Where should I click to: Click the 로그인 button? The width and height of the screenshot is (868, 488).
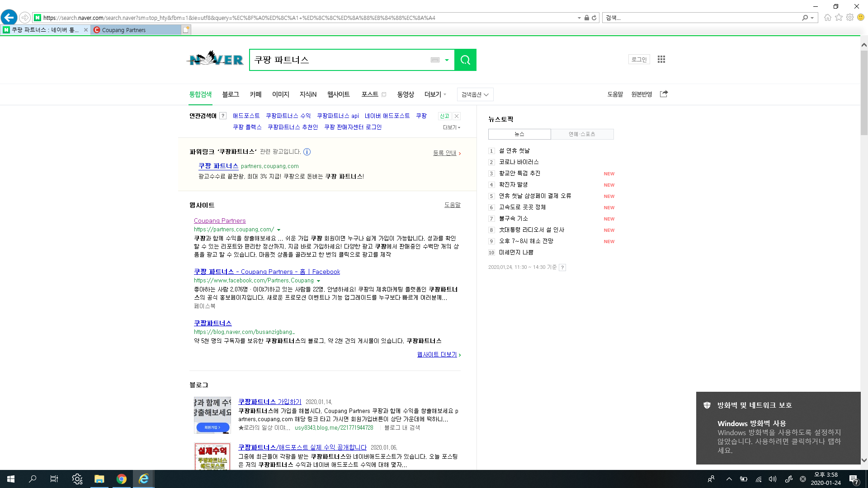pyautogui.click(x=639, y=59)
